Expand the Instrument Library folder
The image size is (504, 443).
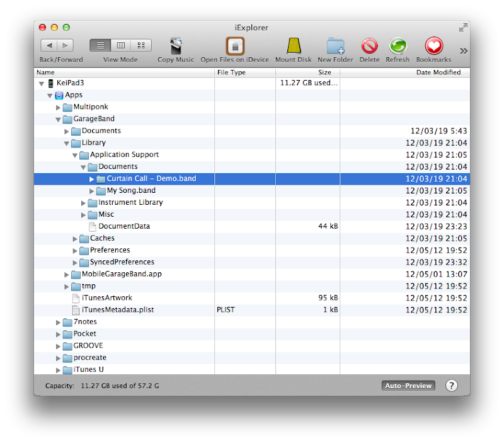coord(83,203)
